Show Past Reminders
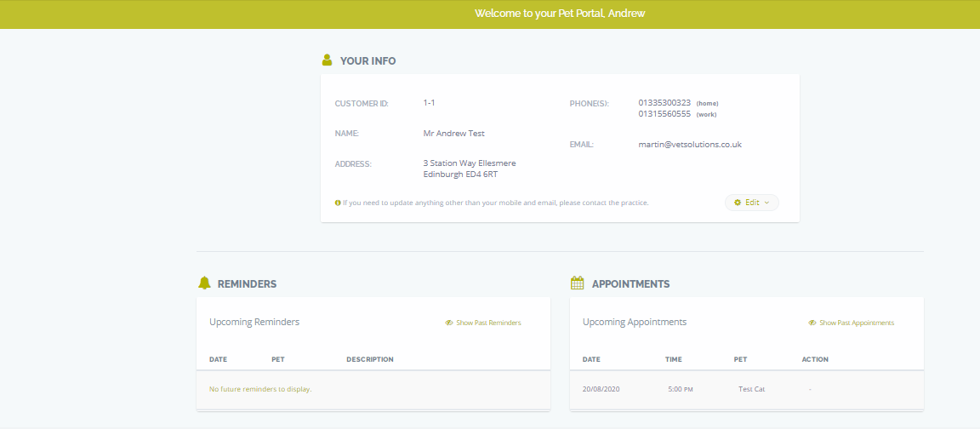 (x=483, y=323)
